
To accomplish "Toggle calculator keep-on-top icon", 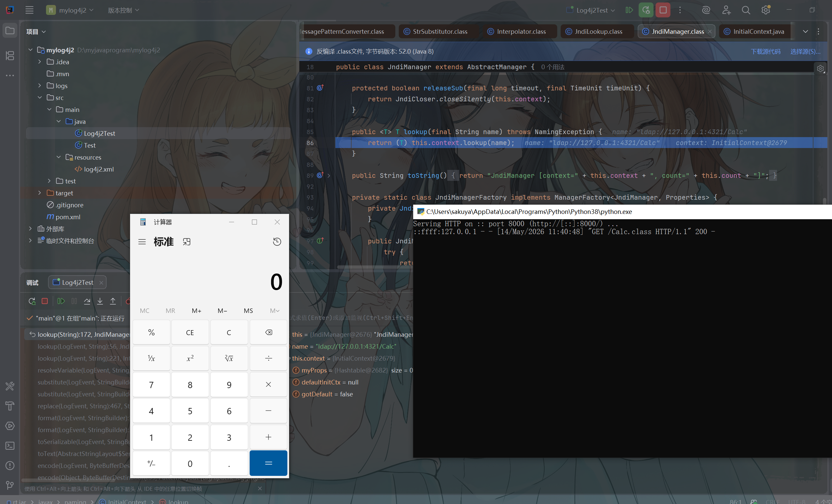I will pyautogui.click(x=187, y=241).
